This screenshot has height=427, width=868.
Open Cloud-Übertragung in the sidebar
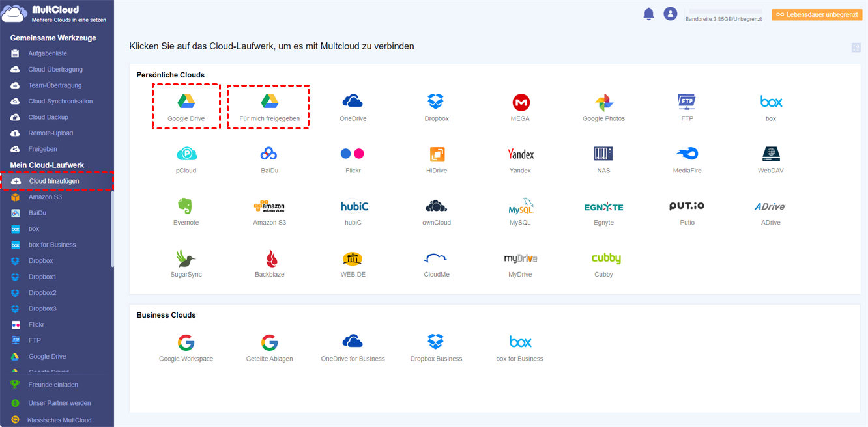(57, 69)
